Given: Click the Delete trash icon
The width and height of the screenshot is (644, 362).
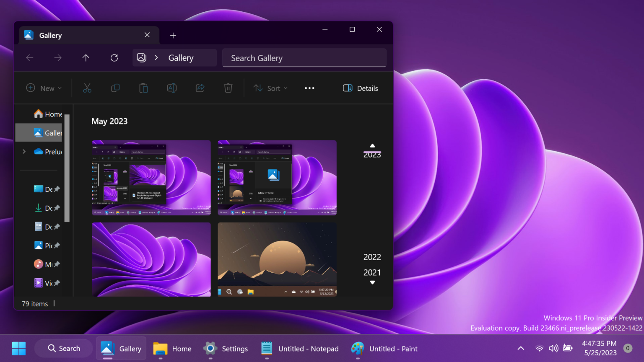Looking at the screenshot, I should (228, 88).
